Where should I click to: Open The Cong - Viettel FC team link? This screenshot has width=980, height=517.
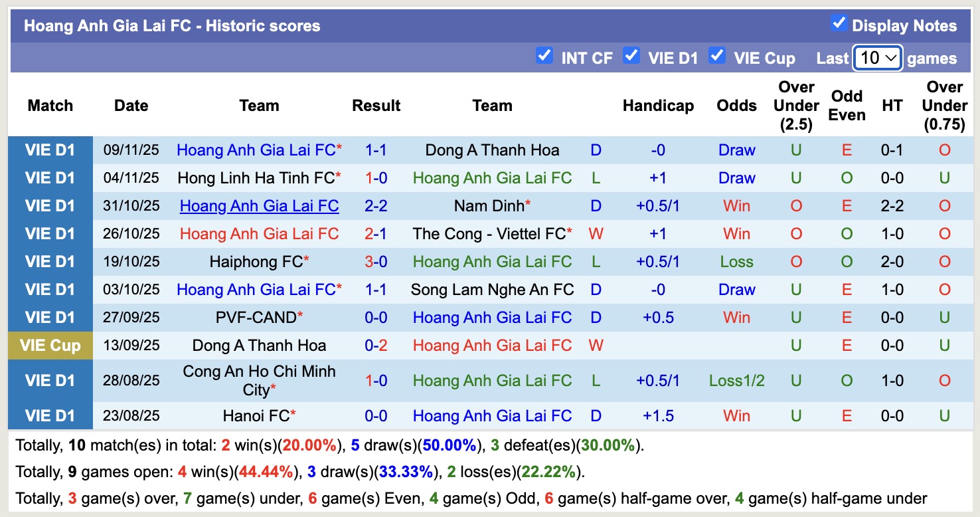pyautogui.click(x=489, y=234)
